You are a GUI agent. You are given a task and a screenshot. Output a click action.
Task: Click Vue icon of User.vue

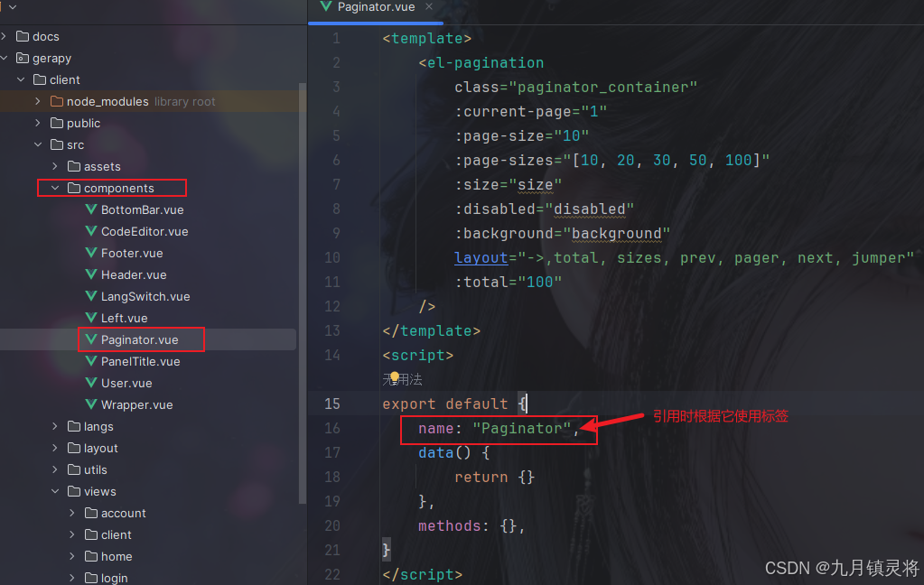tap(90, 383)
